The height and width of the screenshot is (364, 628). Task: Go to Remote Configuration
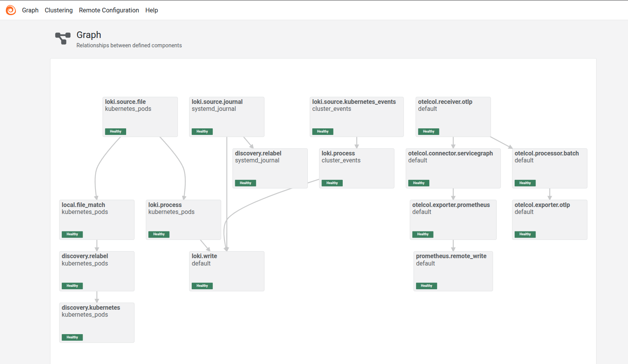(109, 10)
